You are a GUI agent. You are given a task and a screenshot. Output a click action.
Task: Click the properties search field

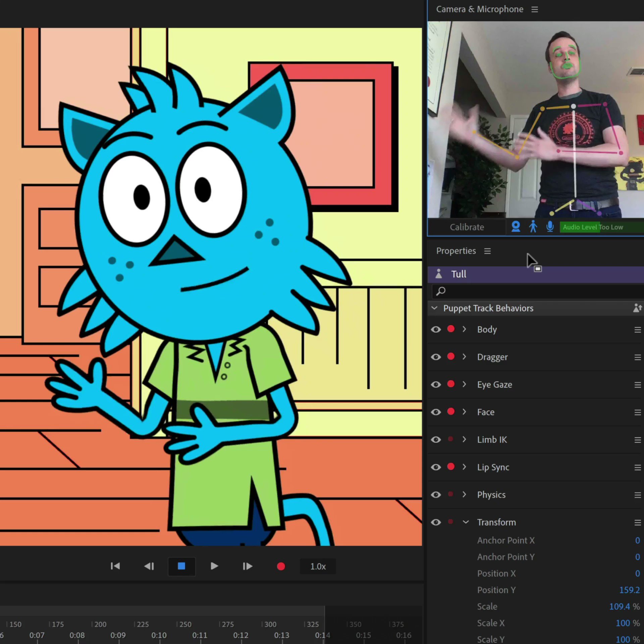[537, 291]
